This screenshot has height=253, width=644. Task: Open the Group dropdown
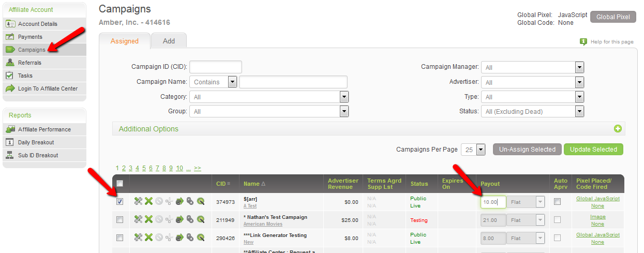[269, 111]
